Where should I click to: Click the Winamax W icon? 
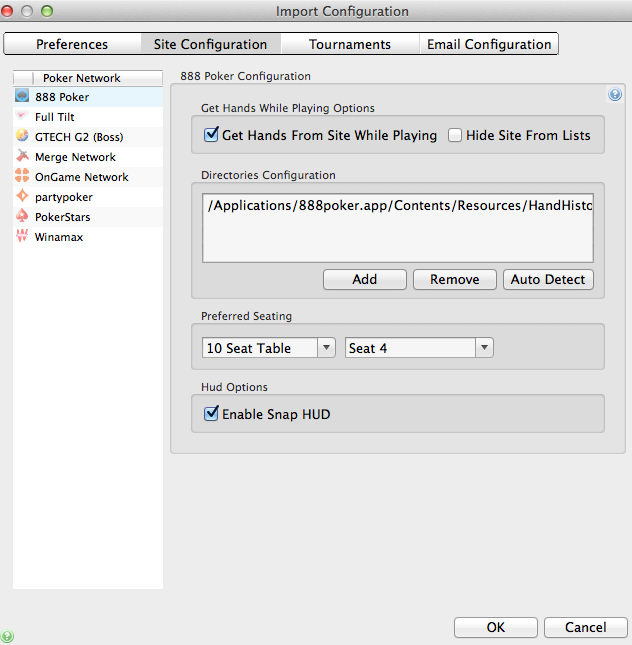click(22, 236)
